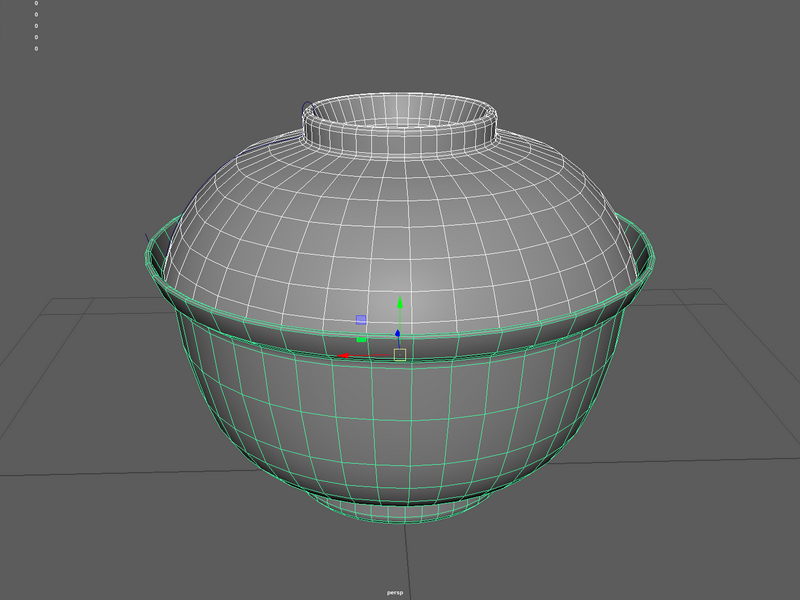Image resolution: width=800 pixels, height=600 pixels.
Task: Click the blue Z-axis move arrow
Action: pos(397,333)
